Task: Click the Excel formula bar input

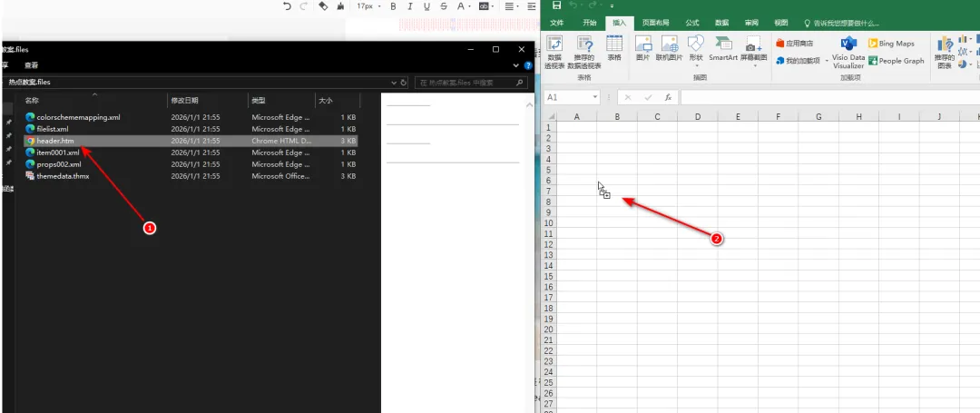Action: (830, 97)
